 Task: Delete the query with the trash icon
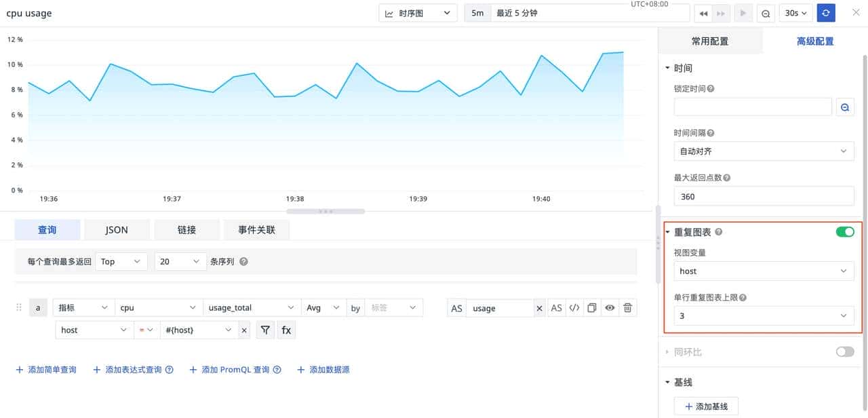pos(627,307)
